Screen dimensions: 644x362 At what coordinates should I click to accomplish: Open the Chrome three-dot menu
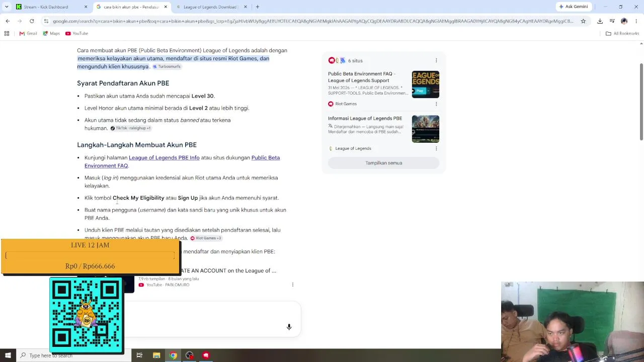[636, 21]
